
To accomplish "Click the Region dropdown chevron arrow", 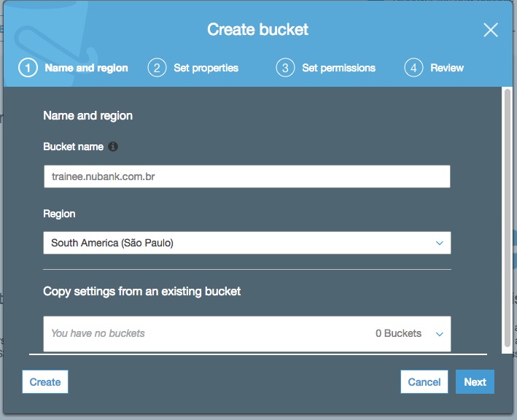I will click(x=439, y=243).
